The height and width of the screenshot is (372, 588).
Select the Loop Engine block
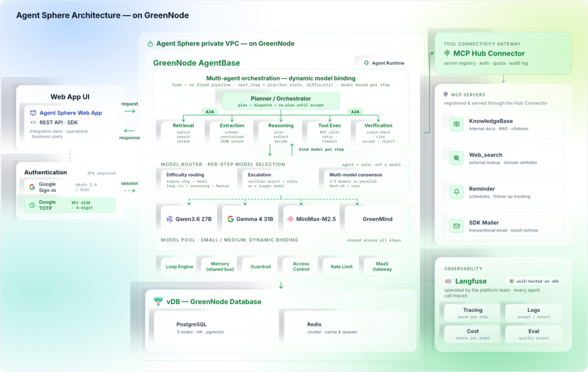[x=180, y=267]
